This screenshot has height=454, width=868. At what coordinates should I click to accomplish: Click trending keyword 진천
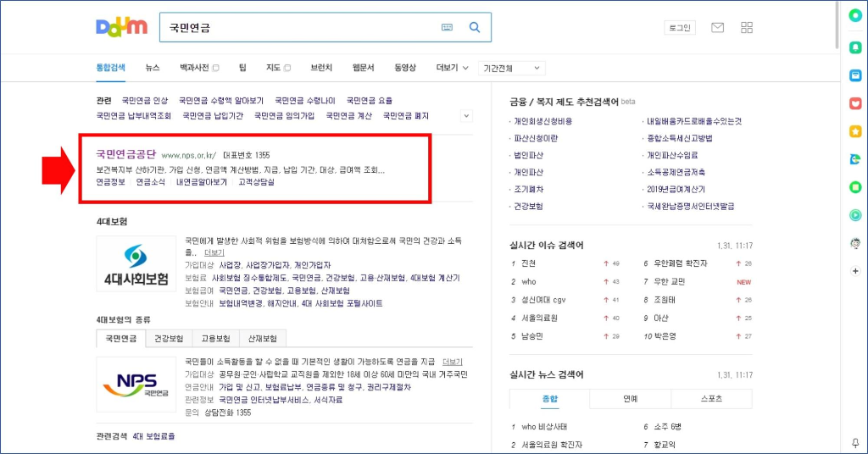tap(529, 263)
